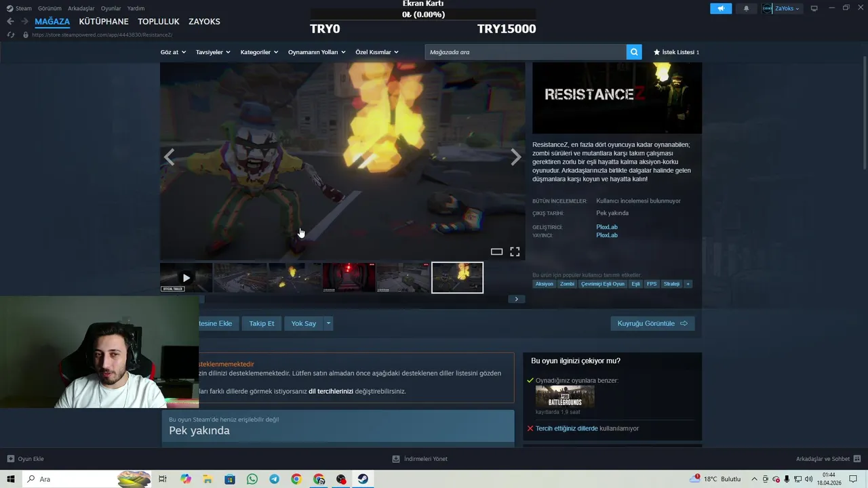Open the PUBG Battlegrounds game thumbnail
The width and height of the screenshot is (868, 488).
click(565, 396)
